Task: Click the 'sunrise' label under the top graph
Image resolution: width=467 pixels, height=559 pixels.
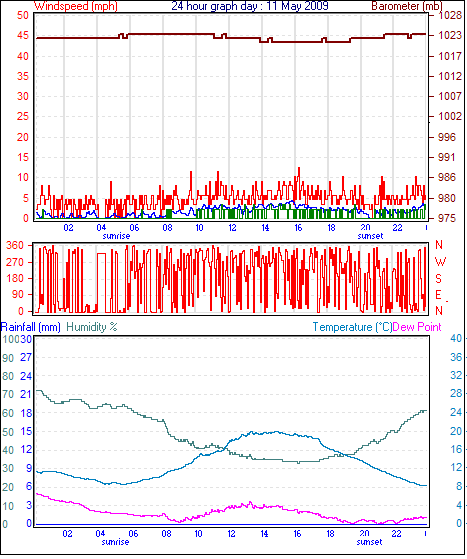Action: (116, 236)
